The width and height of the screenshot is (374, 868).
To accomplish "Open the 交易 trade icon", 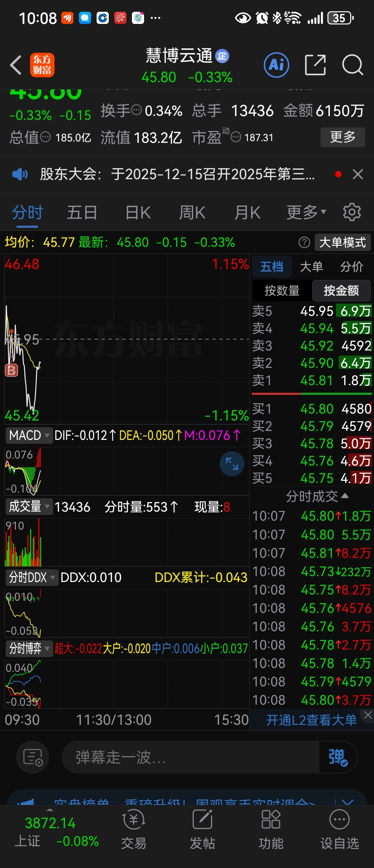I will 134,829.
